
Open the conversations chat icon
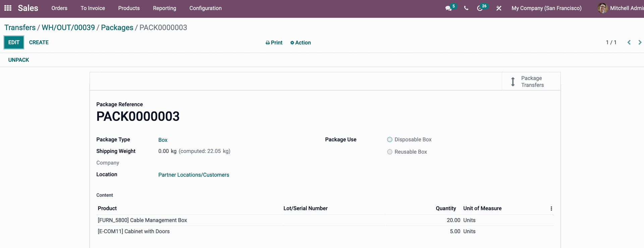(448, 8)
